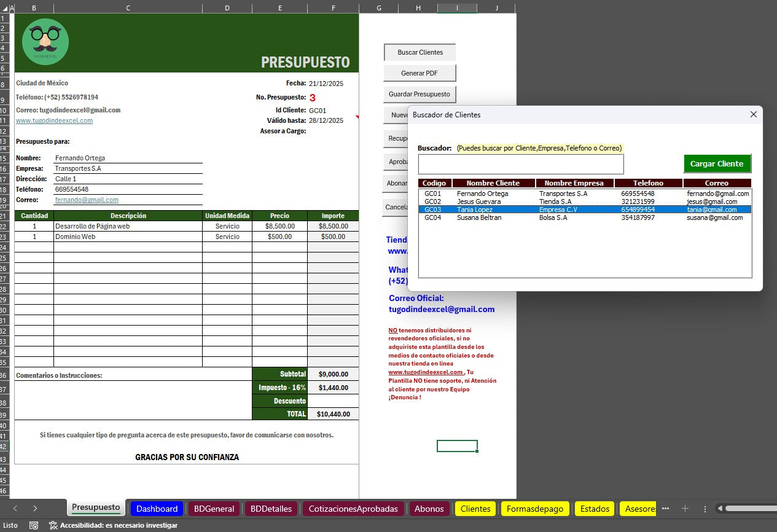
Task: Click the record macro status bar icon
Action: point(33,526)
